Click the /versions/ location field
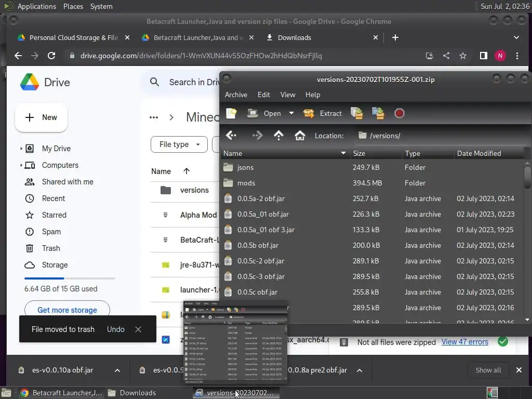Screen dimensions: 532x399 point(441,136)
